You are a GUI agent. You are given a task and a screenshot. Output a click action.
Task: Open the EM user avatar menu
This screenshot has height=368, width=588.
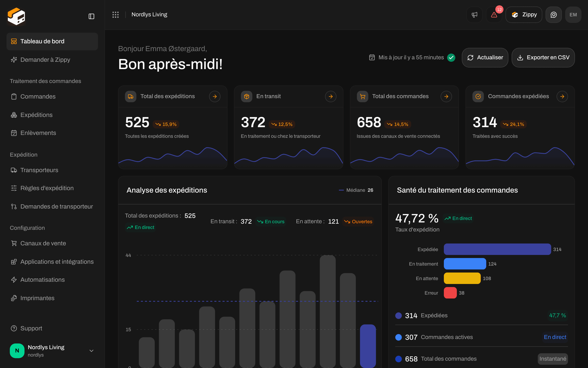(573, 15)
